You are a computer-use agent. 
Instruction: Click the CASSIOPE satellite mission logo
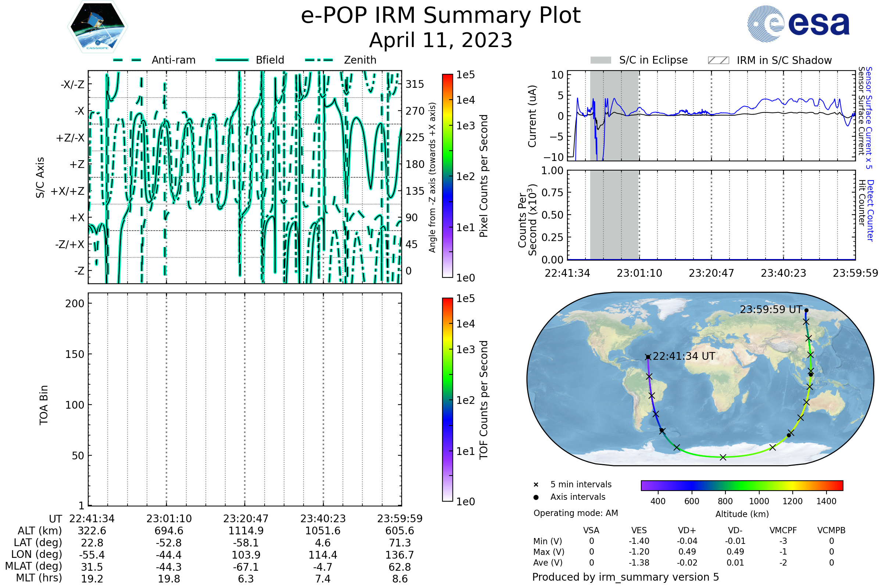[x=97, y=27]
